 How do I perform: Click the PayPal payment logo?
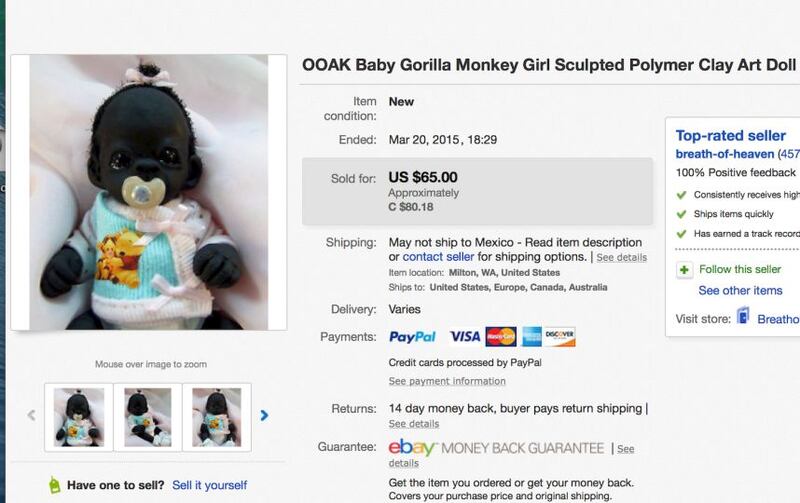pos(412,337)
